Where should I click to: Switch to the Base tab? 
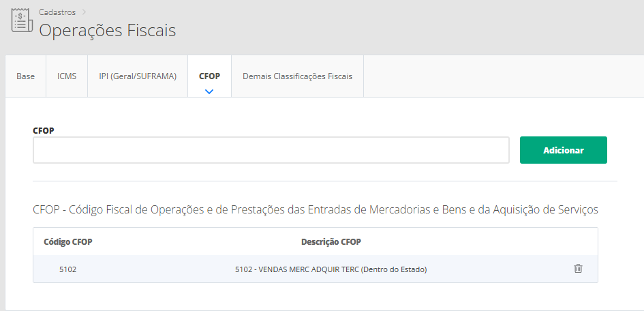click(26, 76)
